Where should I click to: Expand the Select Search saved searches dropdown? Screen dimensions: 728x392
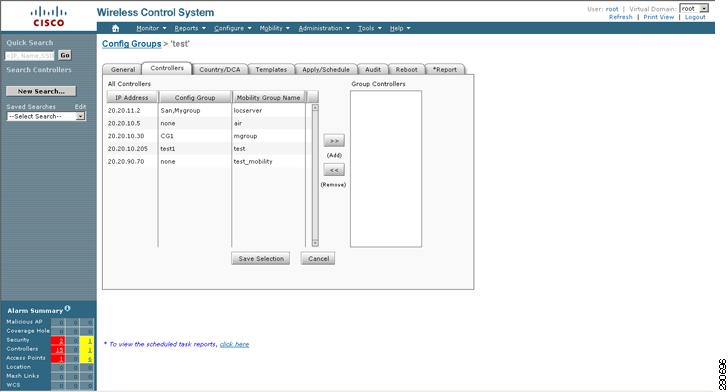tap(46, 116)
